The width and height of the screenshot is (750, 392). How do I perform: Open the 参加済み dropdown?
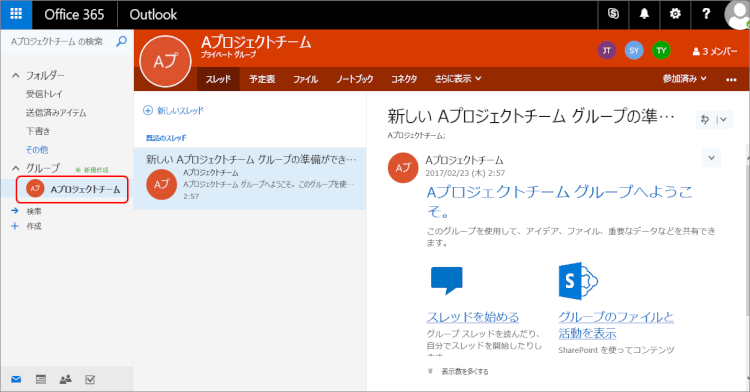click(x=684, y=79)
